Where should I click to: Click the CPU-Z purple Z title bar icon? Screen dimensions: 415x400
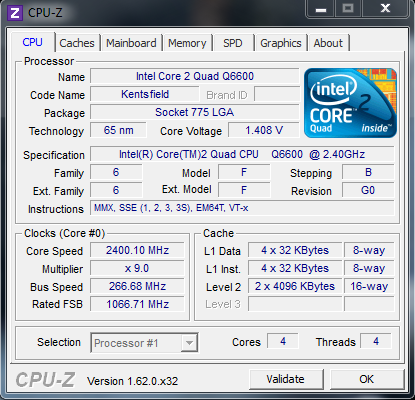(15, 13)
